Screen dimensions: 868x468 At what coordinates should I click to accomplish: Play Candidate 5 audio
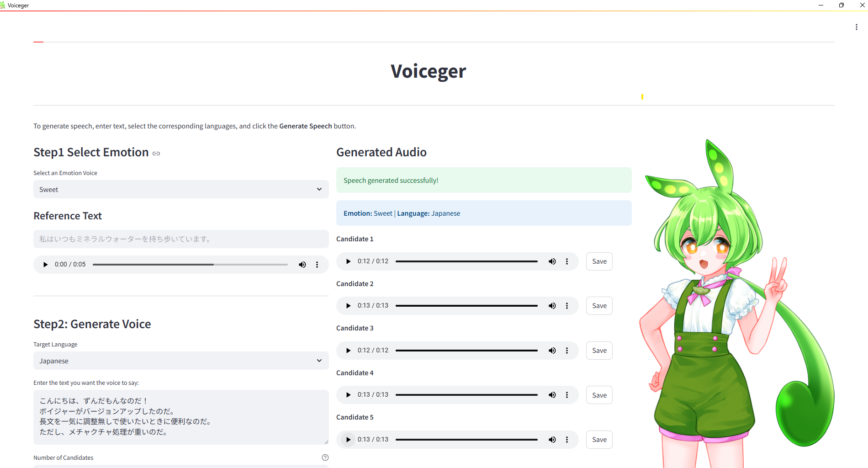pyautogui.click(x=348, y=439)
